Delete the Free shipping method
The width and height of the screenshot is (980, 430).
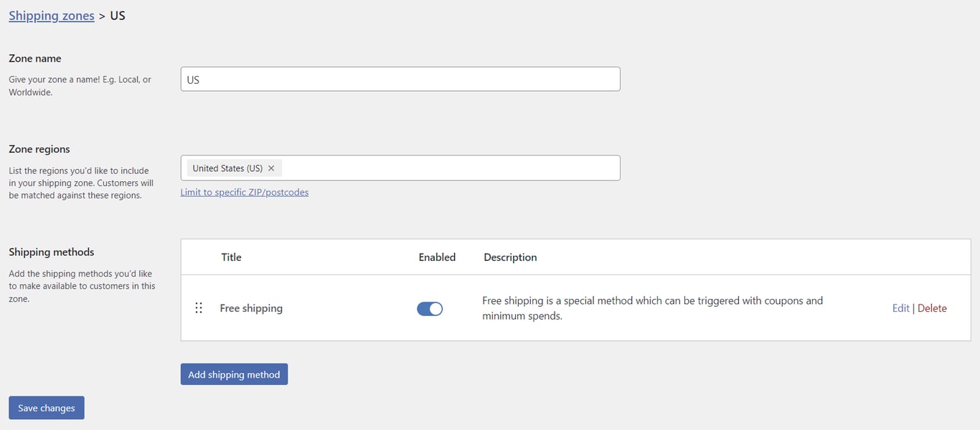pyautogui.click(x=932, y=307)
